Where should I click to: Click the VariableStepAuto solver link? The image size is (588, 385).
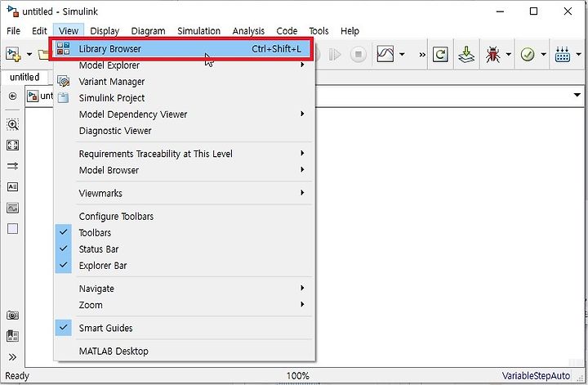536,376
